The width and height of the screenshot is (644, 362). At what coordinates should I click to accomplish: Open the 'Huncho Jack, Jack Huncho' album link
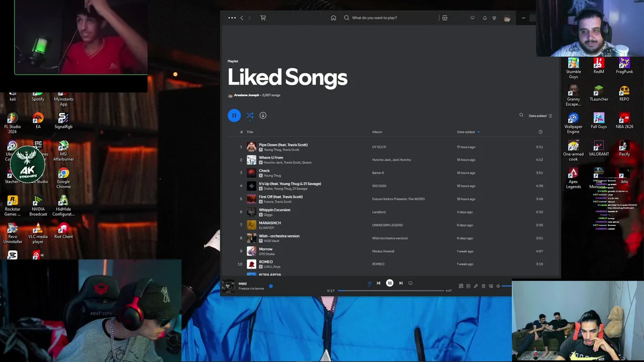(x=391, y=160)
